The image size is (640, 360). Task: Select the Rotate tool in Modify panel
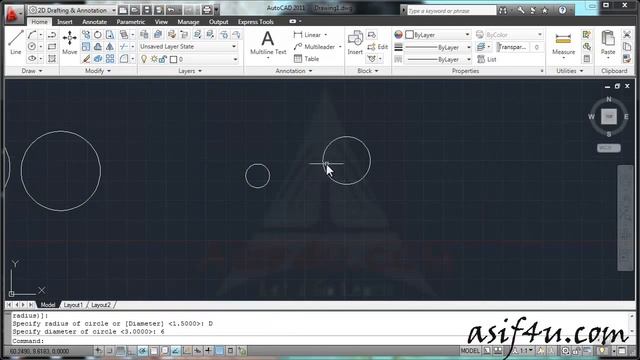[x=98, y=35]
